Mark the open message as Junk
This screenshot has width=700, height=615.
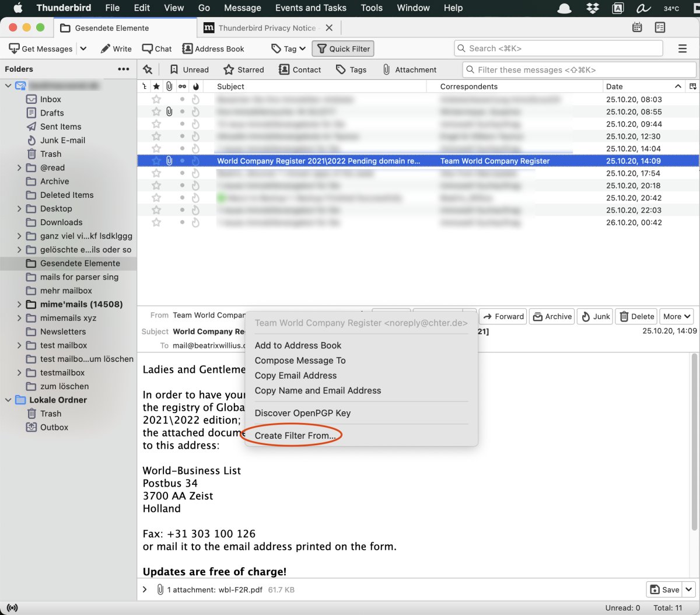click(x=595, y=316)
